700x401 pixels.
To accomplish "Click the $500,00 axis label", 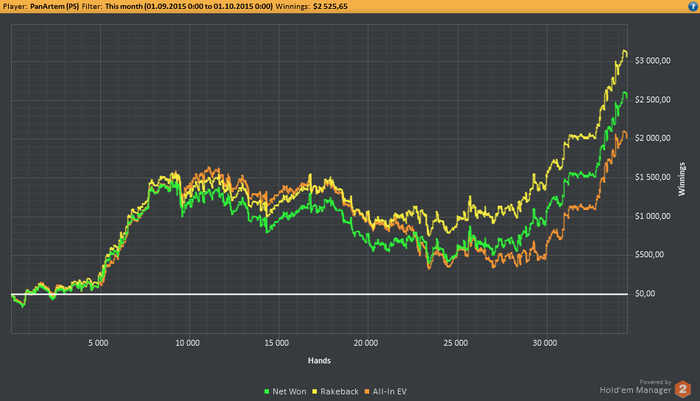I will pyautogui.click(x=650, y=255).
